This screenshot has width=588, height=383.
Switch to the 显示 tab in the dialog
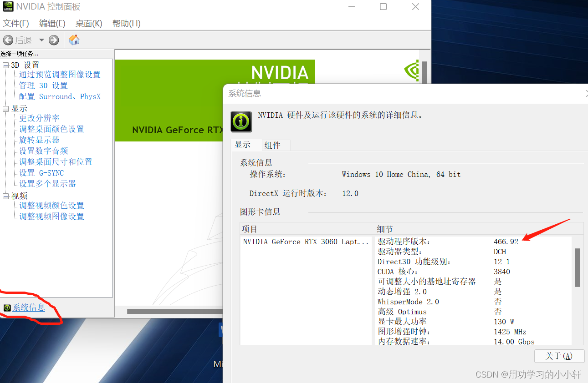(x=246, y=145)
